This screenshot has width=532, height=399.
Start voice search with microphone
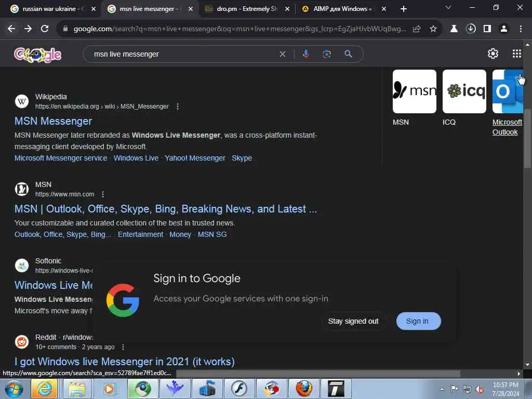pyautogui.click(x=305, y=54)
